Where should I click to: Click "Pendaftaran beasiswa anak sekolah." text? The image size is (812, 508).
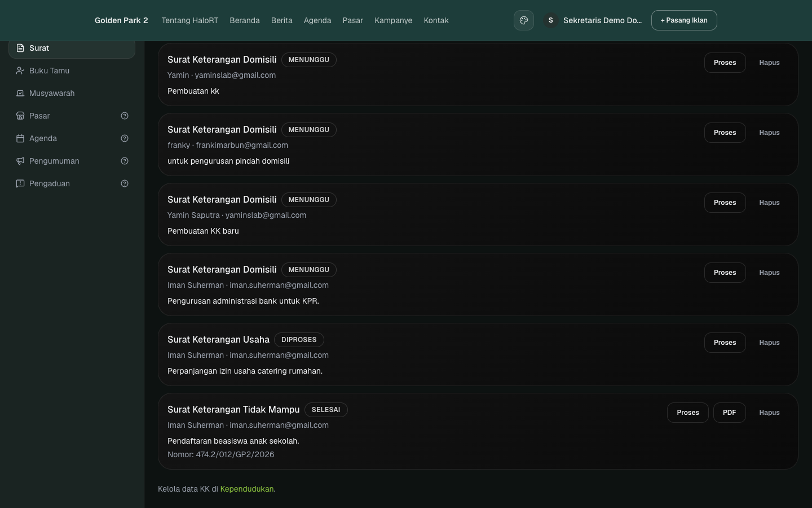pyautogui.click(x=233, y=441)
